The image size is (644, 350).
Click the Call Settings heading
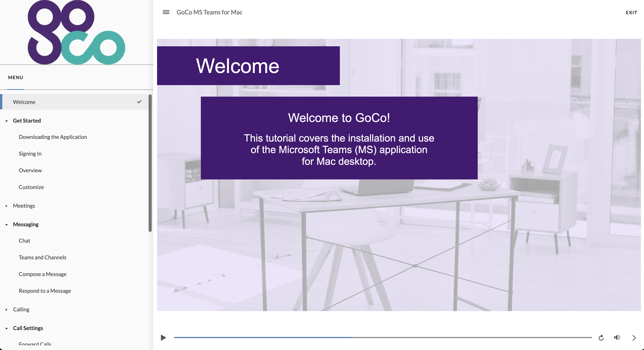[x=28, y=328]
